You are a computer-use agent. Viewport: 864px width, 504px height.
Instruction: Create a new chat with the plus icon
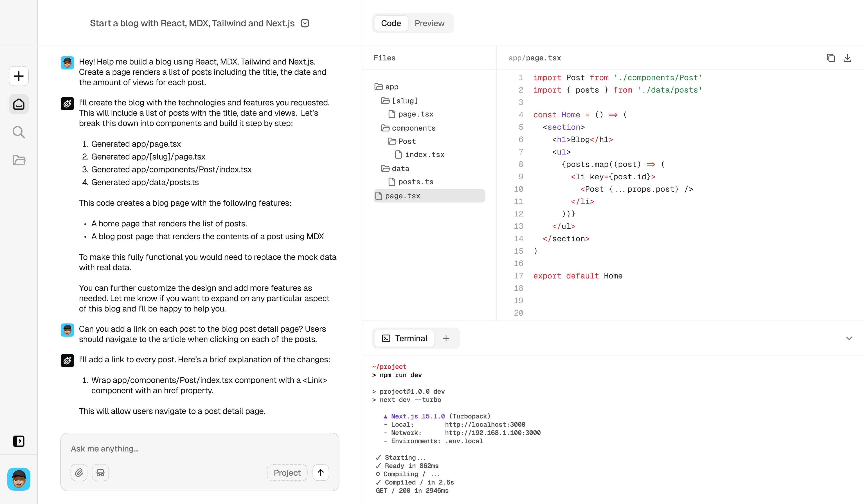[18, 76]
